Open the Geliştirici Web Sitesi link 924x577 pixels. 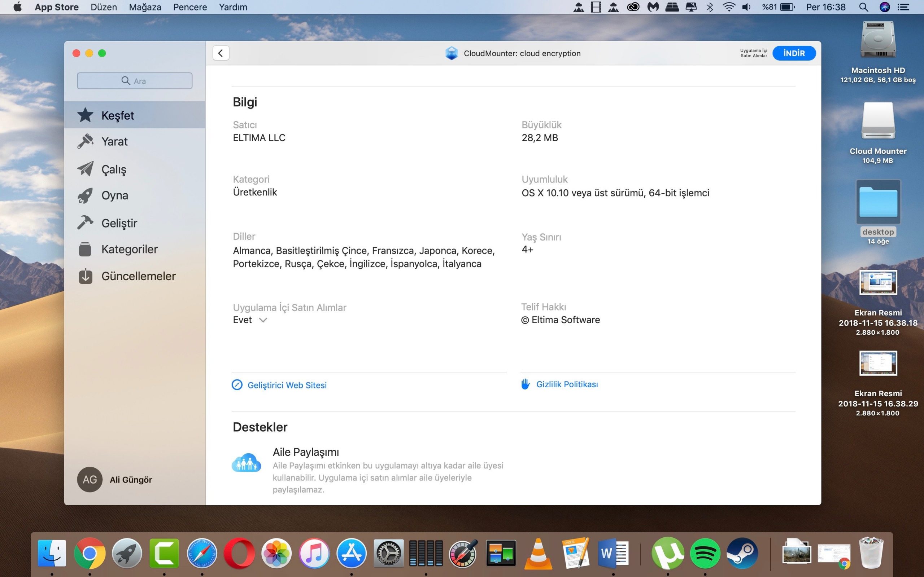[x=287, y=385]
